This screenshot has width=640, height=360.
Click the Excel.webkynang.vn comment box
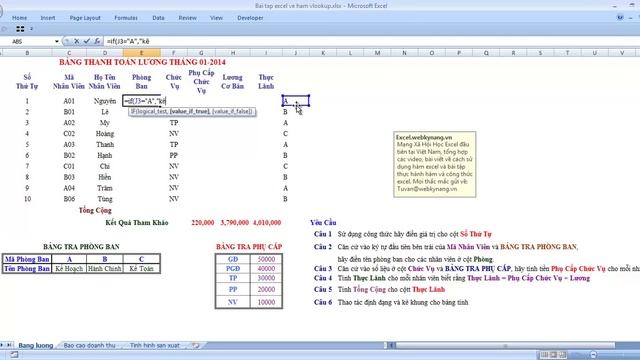[x=435, y=164]
